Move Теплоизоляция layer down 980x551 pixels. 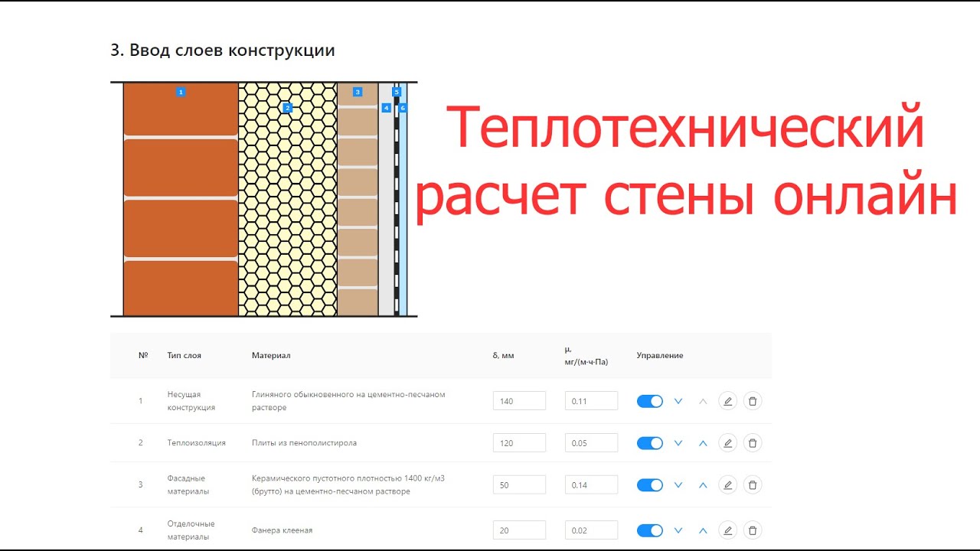click(x=678, y=443)
